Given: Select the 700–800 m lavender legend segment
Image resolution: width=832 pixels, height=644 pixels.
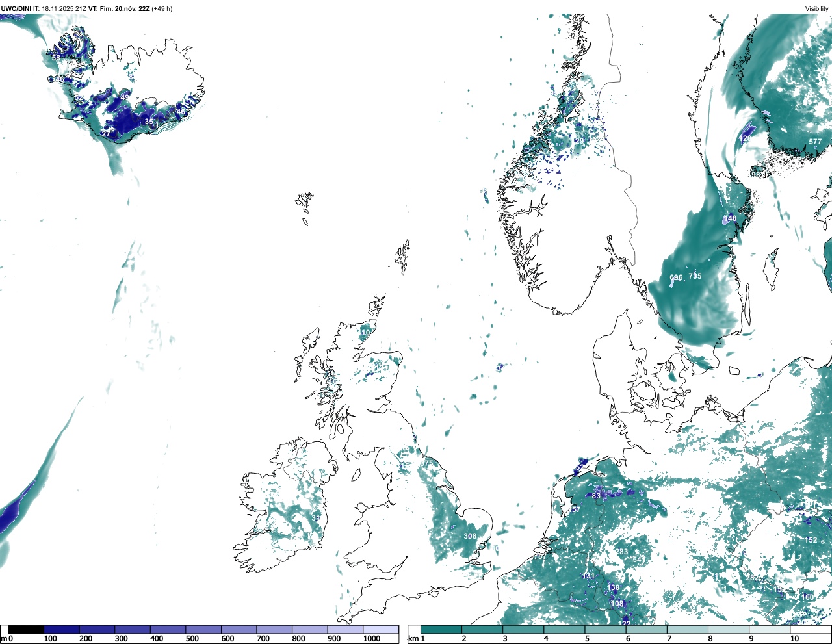Looking at the screenshot, I should pyautogui.click(x=274, y=629).
